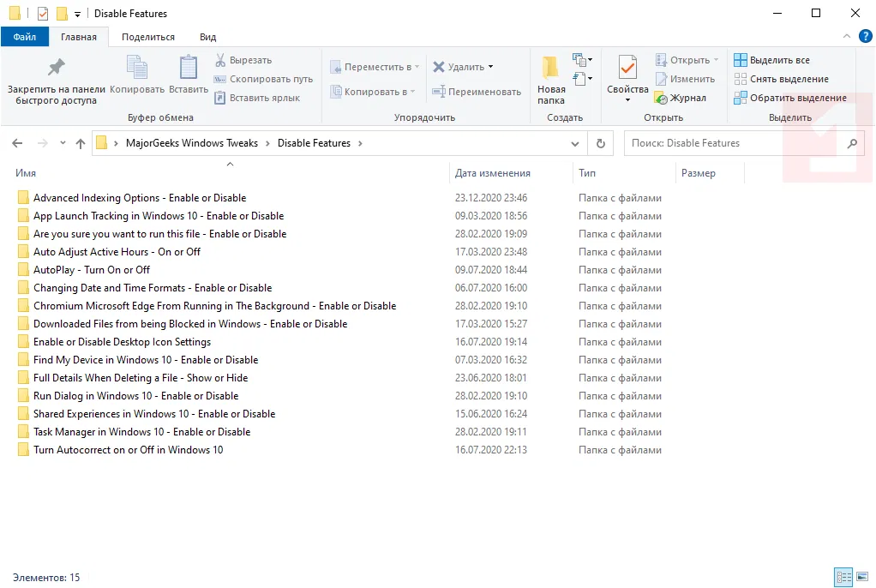The height and width of the screenshot is (588, 876).
Task: Open Help with the question mark icon
Action: (x=866, y=36)
